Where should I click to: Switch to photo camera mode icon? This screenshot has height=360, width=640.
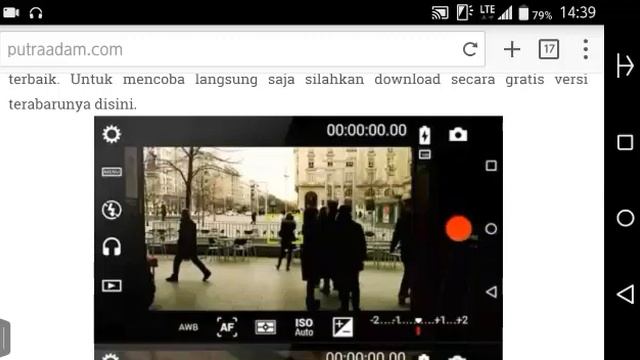458,134
